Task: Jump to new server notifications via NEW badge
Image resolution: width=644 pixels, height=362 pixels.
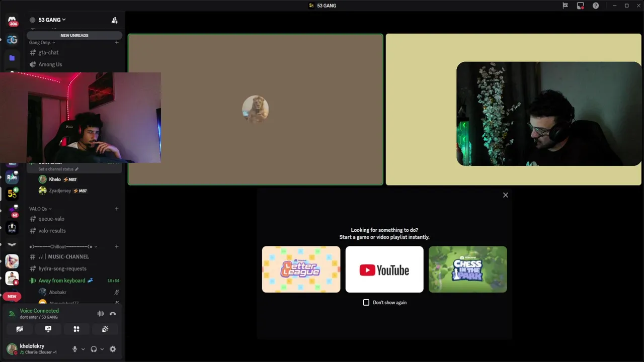Action: tap(12, 296)
